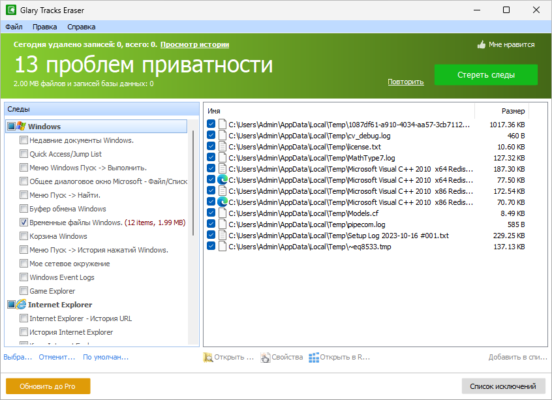Click the Glary Tracks Eraser app icon
552x400 pixels.
(x=11, y=10)
